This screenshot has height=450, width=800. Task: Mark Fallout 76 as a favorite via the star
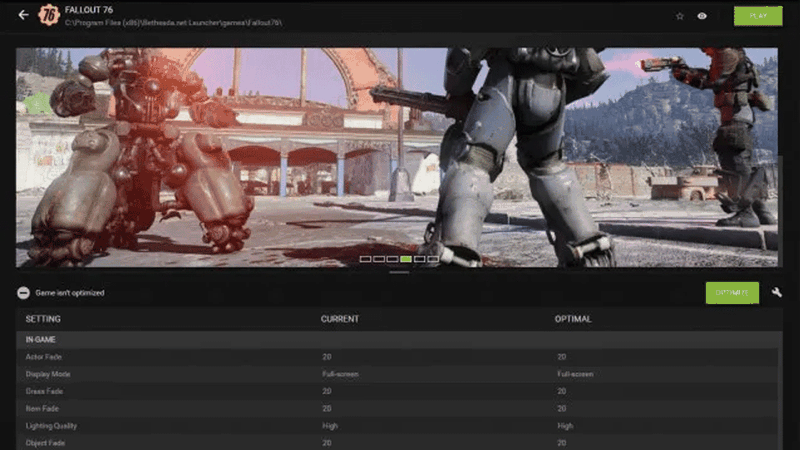(x=680, y=16)
